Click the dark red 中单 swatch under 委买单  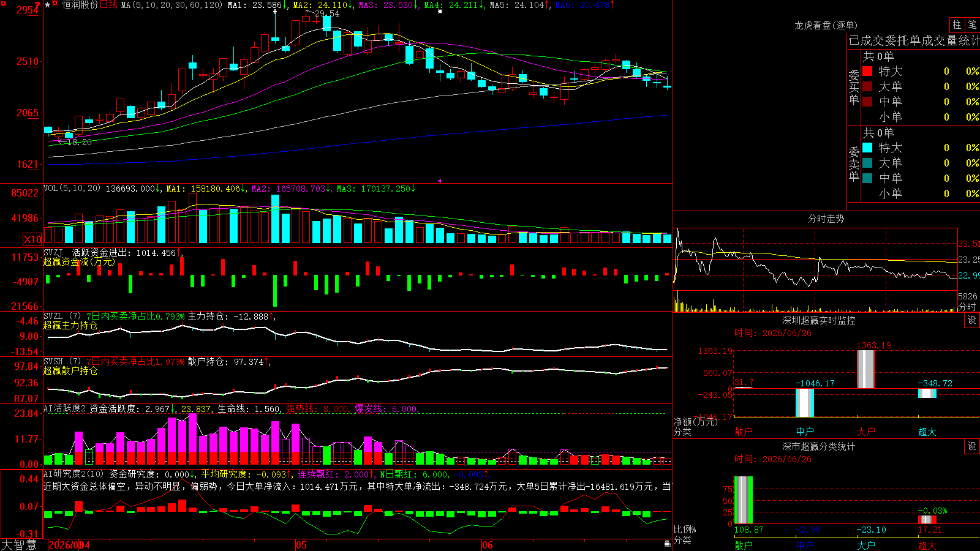[867, 102]
